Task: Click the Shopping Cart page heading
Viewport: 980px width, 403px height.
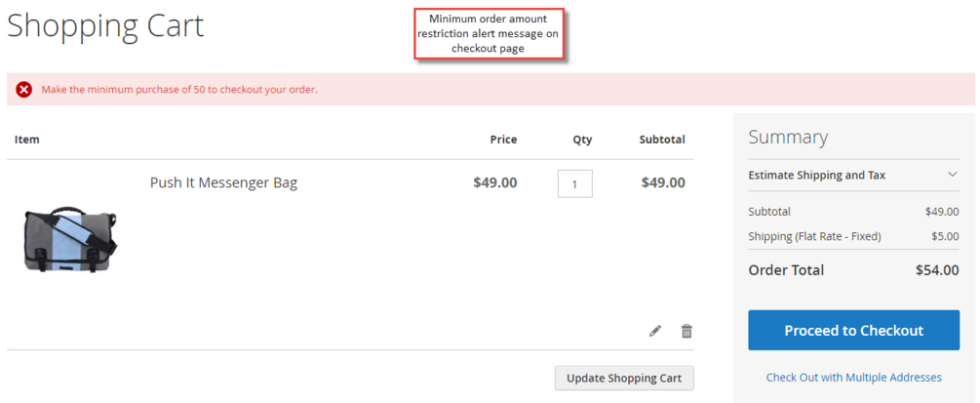Action: pos(105,26)
